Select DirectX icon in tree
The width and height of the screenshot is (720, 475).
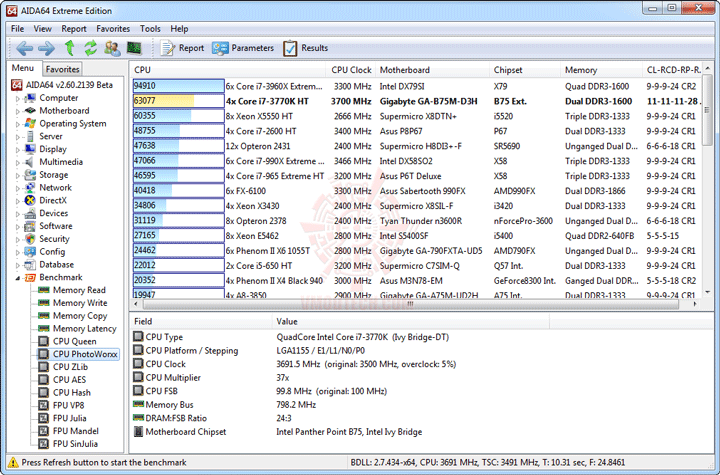tap(30, 200)
